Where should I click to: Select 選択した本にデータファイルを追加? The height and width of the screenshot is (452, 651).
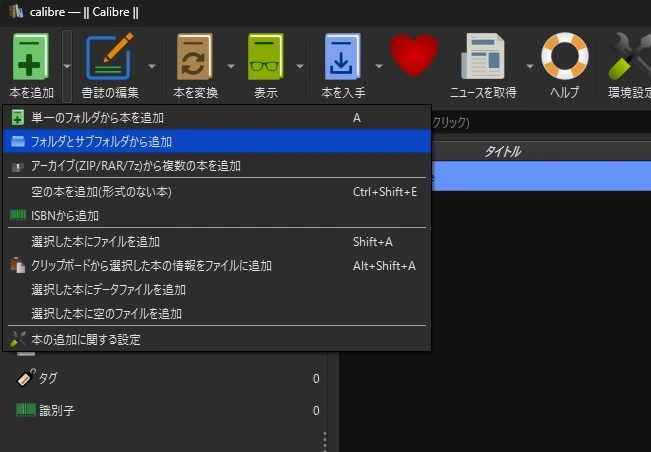coord(217,289)
